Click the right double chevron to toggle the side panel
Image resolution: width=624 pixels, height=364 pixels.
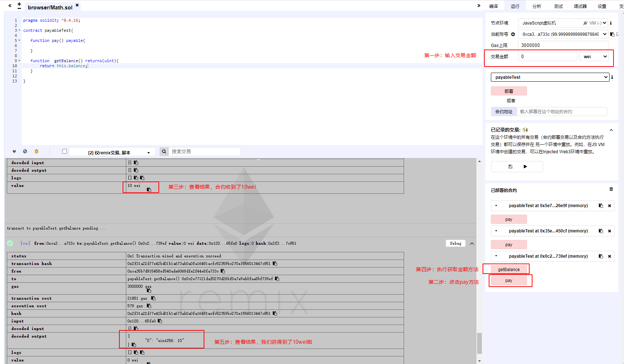(479, 5)
